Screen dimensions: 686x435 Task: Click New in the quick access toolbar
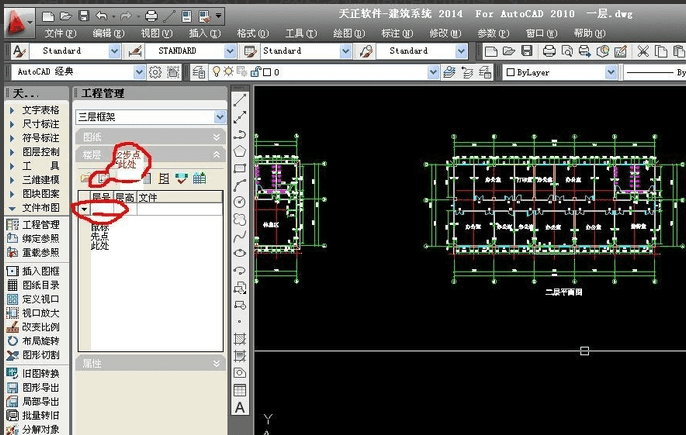pyautogui.click(x=48, y=17)
